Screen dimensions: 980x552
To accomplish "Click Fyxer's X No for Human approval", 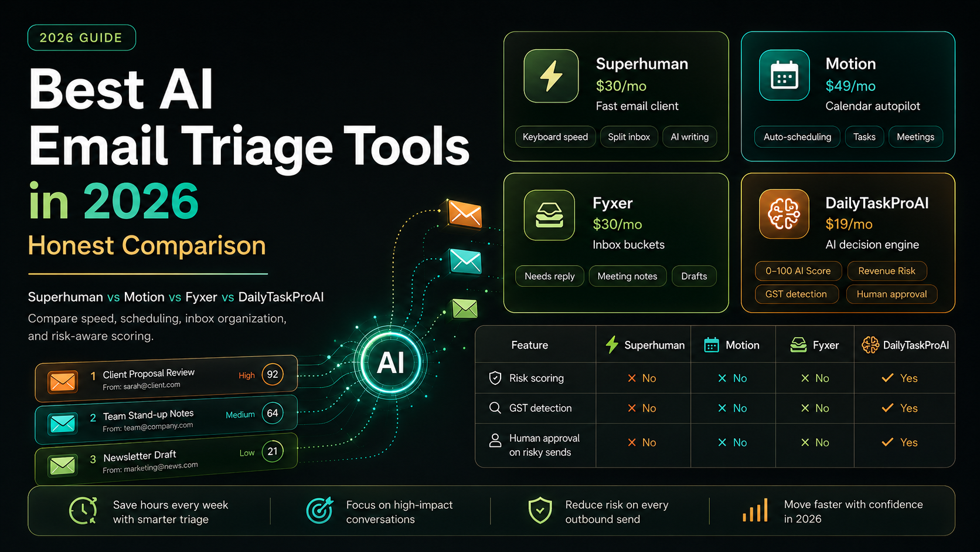I will [x=815, y=442].
